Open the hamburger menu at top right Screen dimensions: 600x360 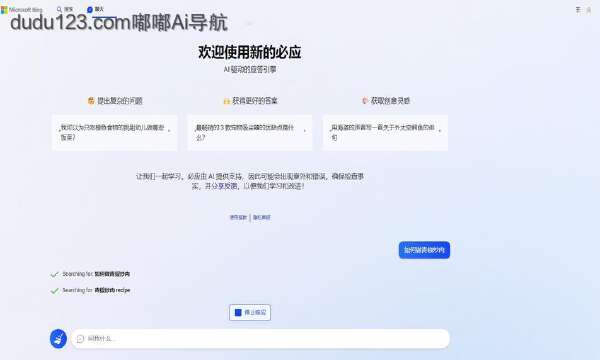click(578, 10)
